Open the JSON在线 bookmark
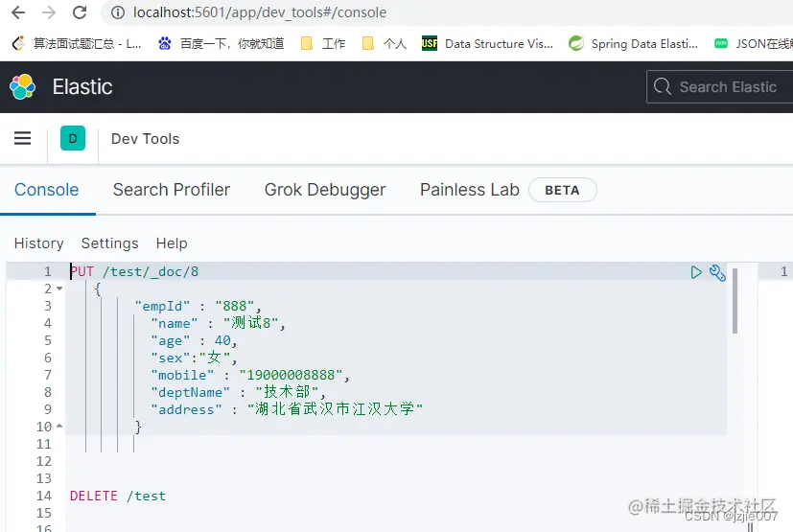The width and height of the screenshot is (793, 532). (x=753, y=44)
